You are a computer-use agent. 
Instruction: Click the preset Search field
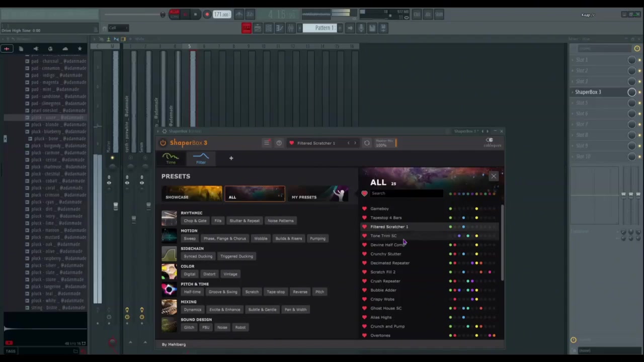tap(407, 193)
